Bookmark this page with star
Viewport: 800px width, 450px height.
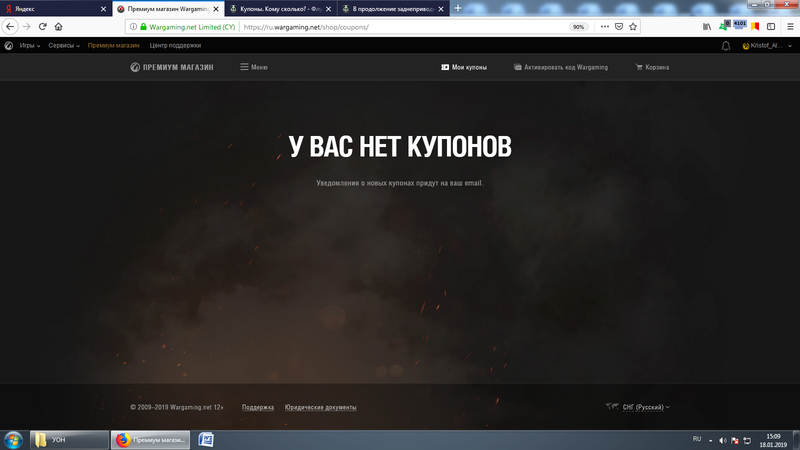coord(633,27)
